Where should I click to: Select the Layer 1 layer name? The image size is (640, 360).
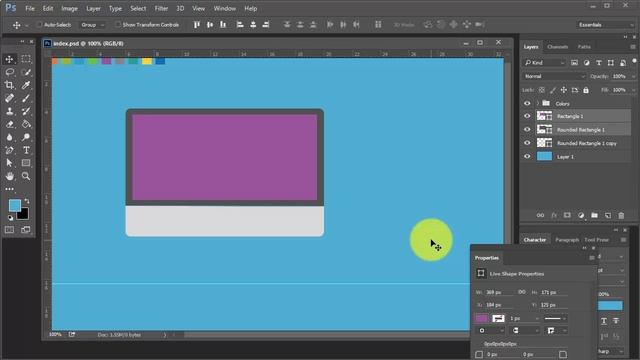coord(565,157)
